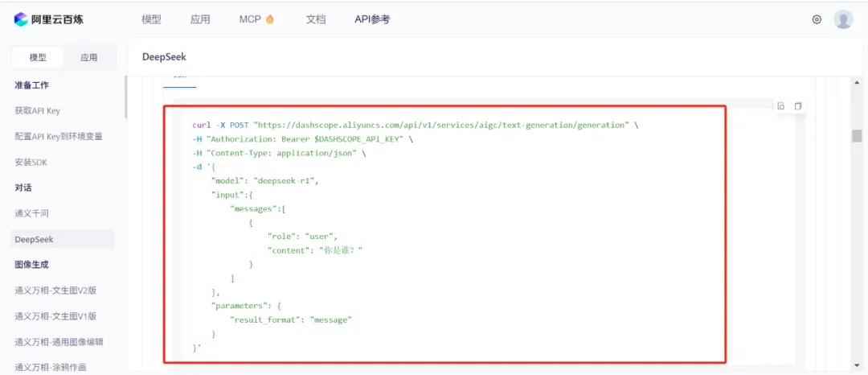Click the icon left of copy code

pyautogui.click(x=781, y=105)
